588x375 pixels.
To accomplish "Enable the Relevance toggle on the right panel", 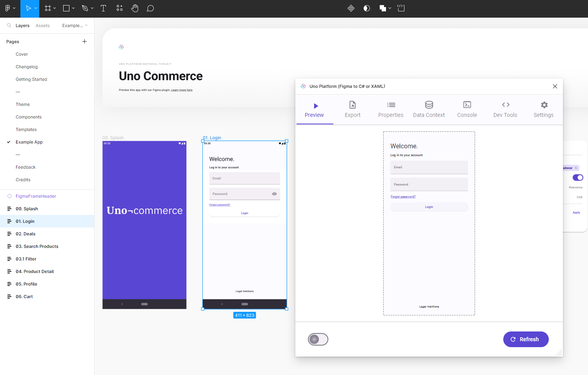I will pyautogui.click(x=578, y=177).
